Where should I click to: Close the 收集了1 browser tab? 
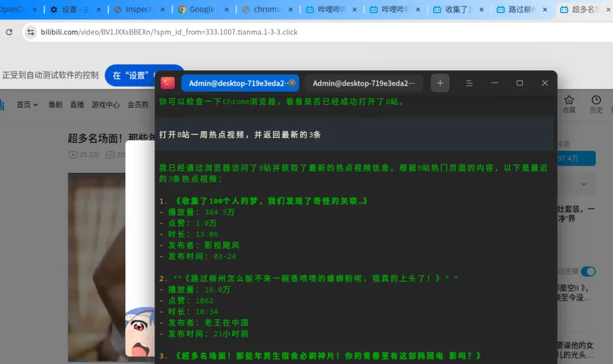[x=481, y=10]
